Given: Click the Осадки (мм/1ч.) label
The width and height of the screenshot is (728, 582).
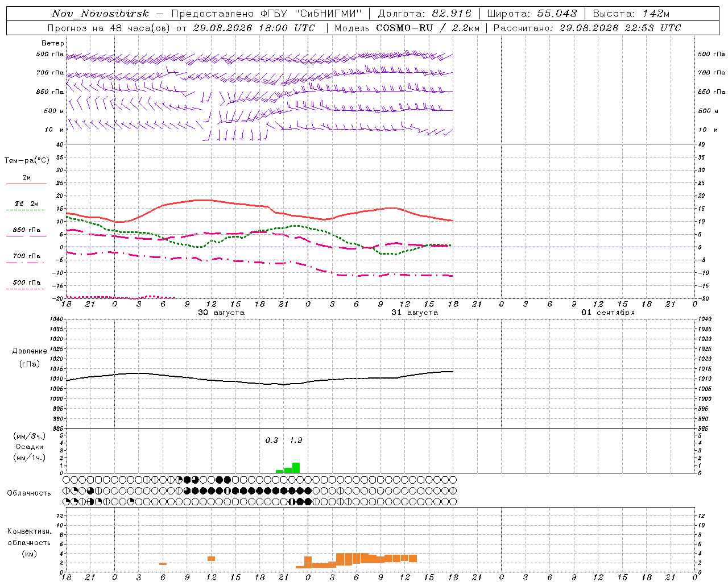Looking at the screenshot, I should coord(30,447).
